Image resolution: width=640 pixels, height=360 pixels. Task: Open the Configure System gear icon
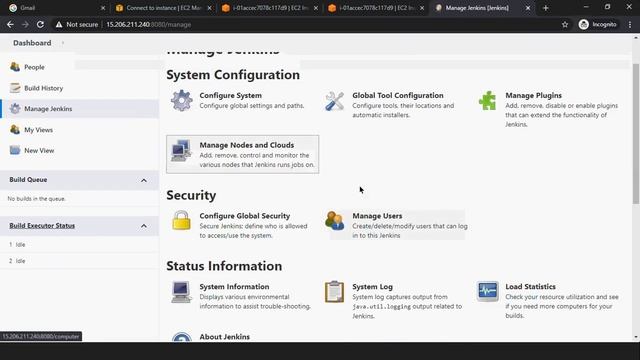click(182, 100)
